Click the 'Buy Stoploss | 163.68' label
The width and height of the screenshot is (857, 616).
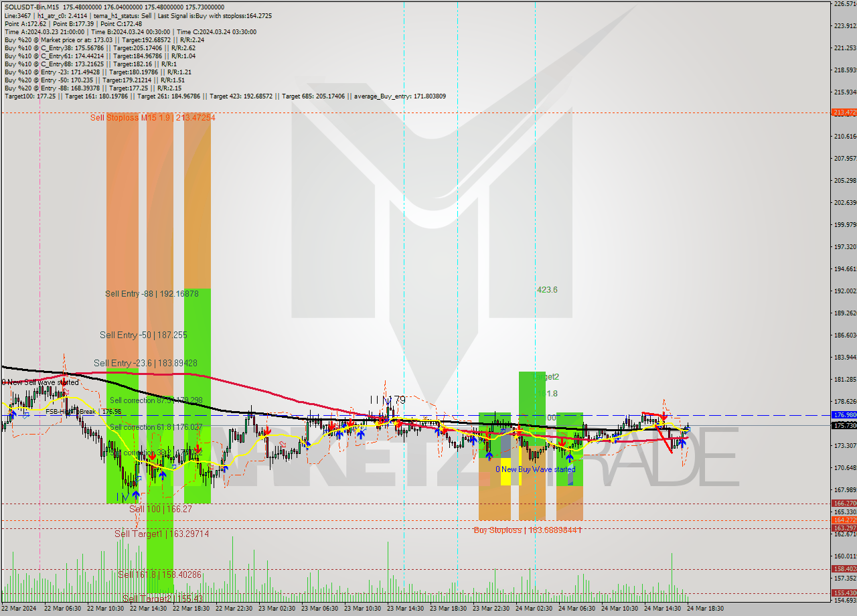528,530
